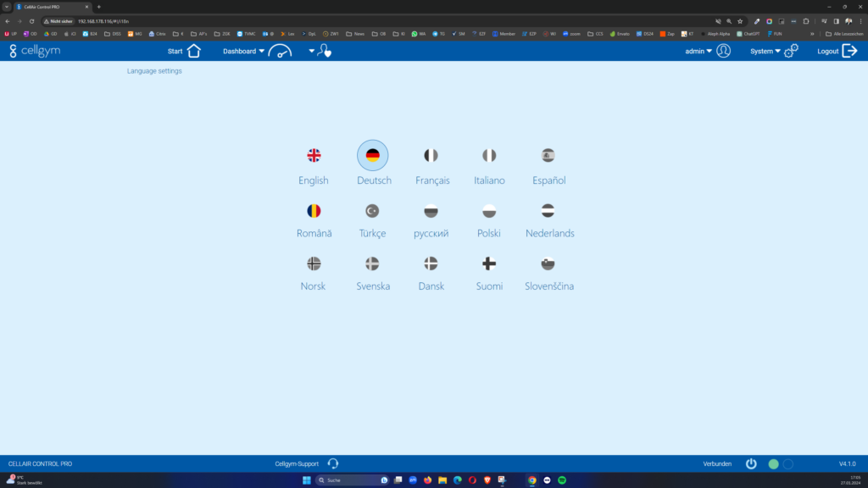The width and height of the screenshot is (868, 488).
Task: Click the admin user profile icon
Action: pyautogui.click(x=723, y=51)
